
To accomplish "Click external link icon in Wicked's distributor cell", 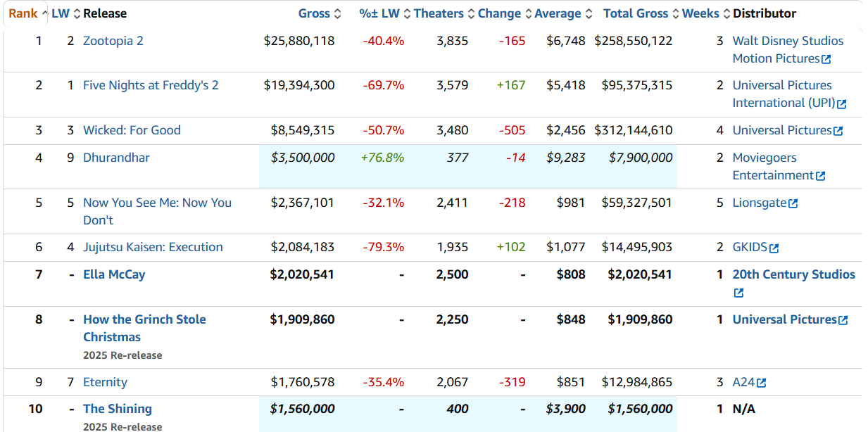I will [x=838, y=131].
